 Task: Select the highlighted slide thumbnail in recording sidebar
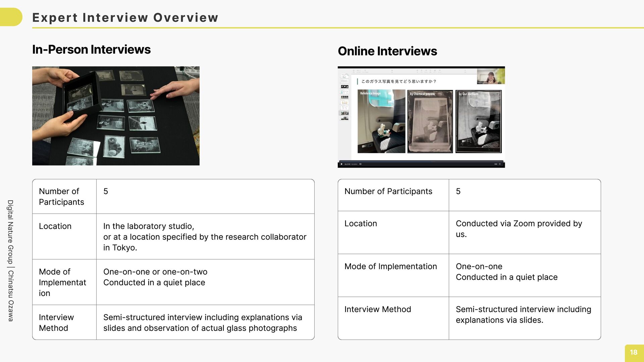[344, 113]
